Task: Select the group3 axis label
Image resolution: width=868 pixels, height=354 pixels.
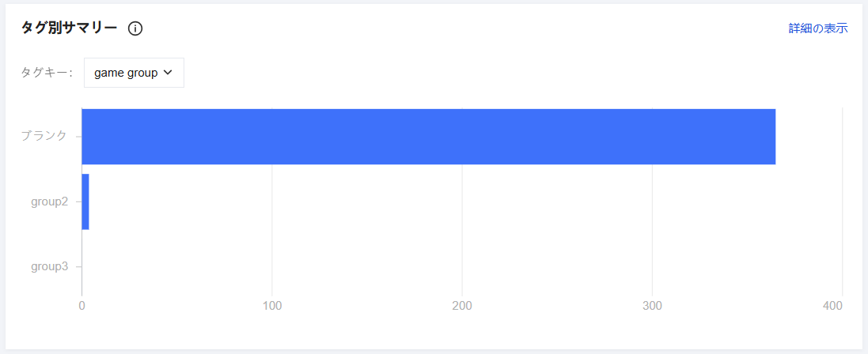Action: [49, 266]
